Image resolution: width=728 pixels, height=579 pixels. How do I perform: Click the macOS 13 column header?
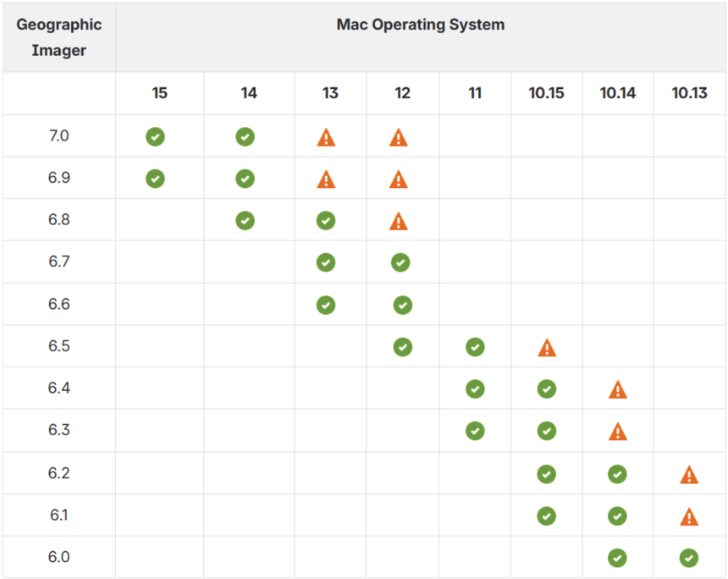[330, 93]
